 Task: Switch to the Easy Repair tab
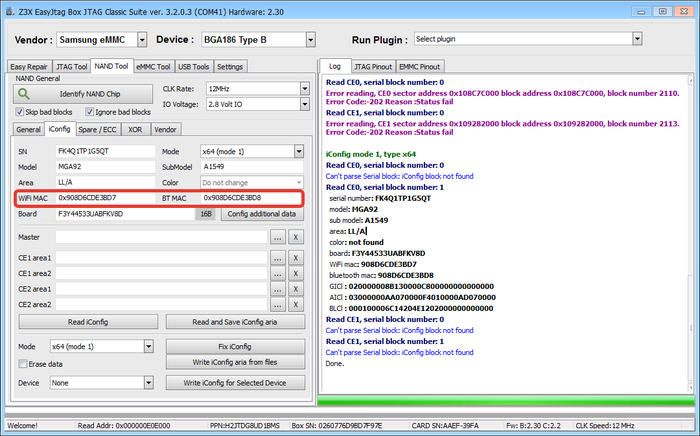[x=29, y=66]
